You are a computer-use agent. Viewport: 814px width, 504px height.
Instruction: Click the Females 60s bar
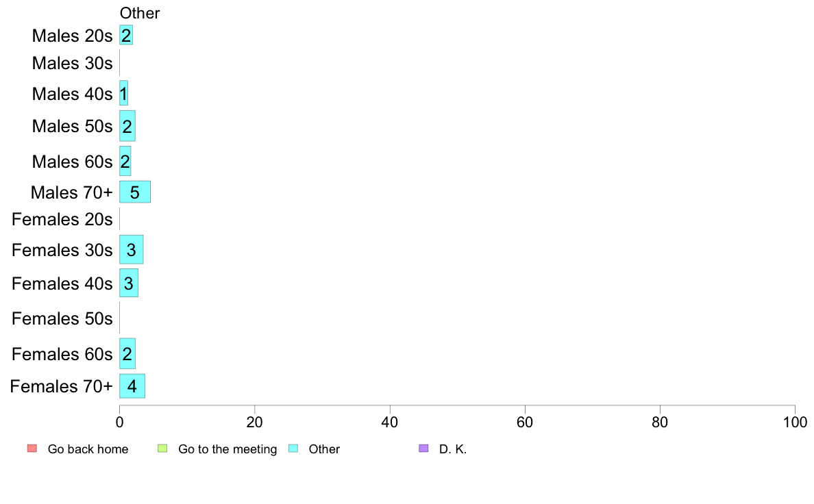point(127,354)
